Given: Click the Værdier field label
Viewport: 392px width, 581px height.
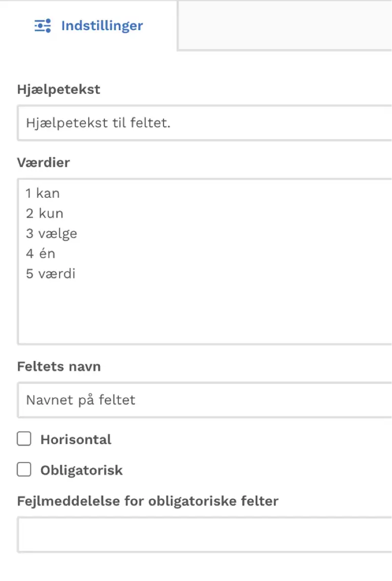Looking at the screenshot, I should tap(43, 162).
